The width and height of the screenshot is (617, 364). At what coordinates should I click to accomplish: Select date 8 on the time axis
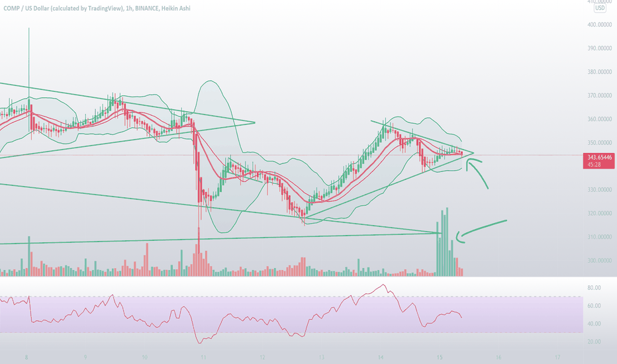26,357
